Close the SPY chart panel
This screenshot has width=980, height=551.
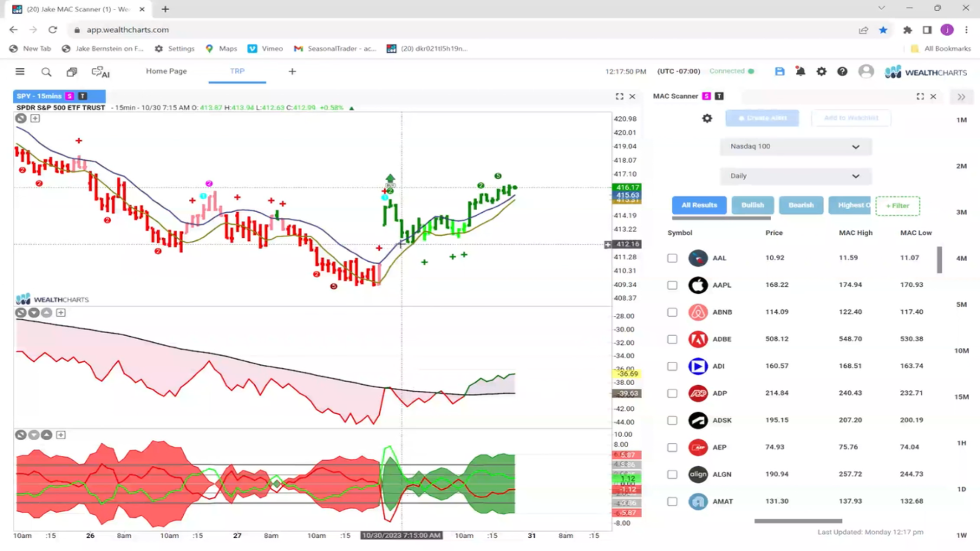tap(632, 96)
